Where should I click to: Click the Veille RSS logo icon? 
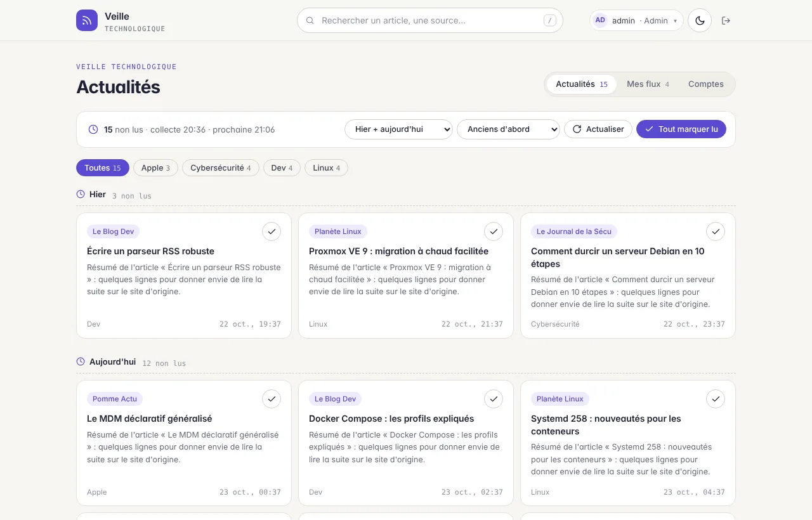click(x=87, y=20)
